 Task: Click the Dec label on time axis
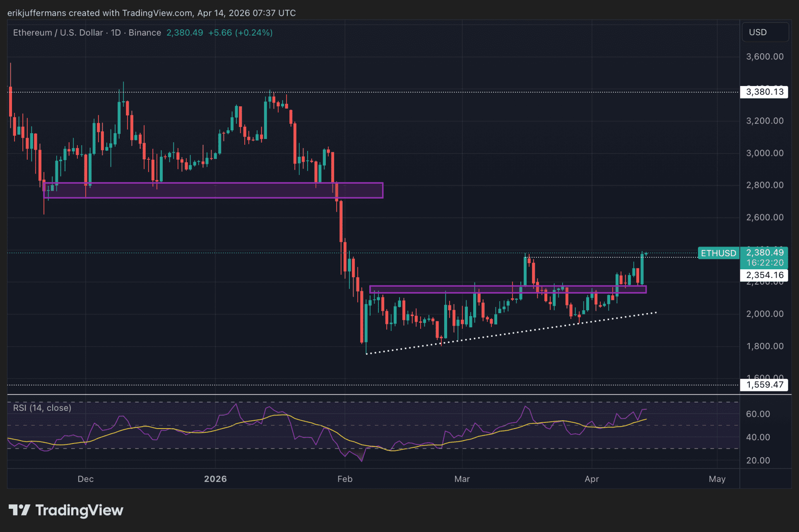coord(86,479)
